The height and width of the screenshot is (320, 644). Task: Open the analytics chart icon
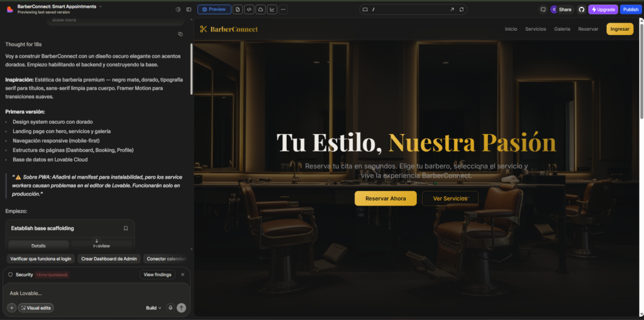pyautogui.click(x=272, y=9)
